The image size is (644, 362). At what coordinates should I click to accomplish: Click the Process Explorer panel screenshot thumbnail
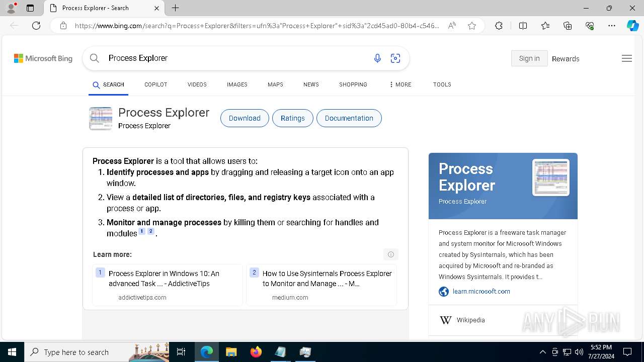pyautogui.click(x=551, y=177)
